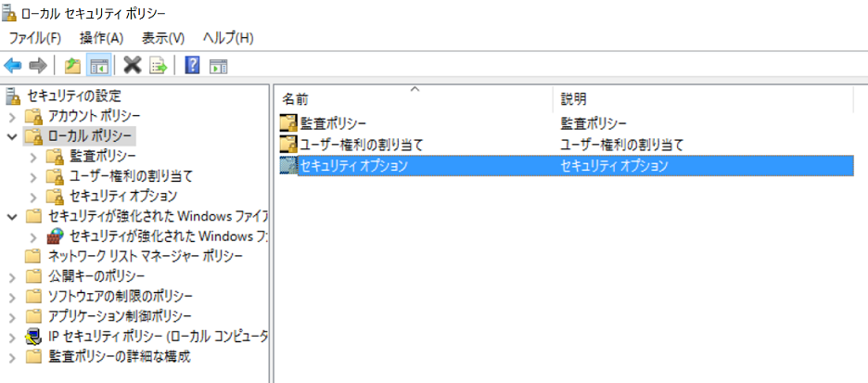
Task: Click the ソフトウェアの制限のポリシー folder icon
Action: [34, 296]
